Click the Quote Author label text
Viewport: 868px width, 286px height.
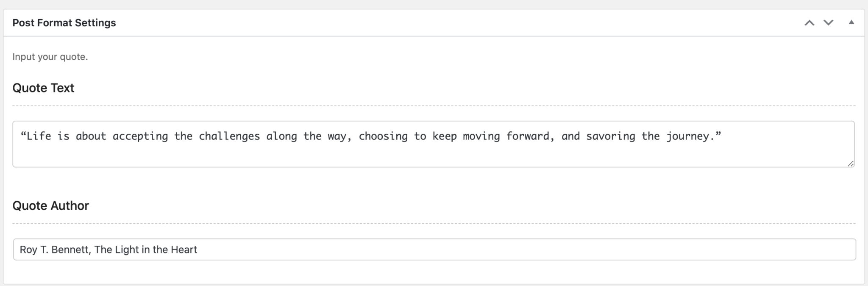point(51,206)
